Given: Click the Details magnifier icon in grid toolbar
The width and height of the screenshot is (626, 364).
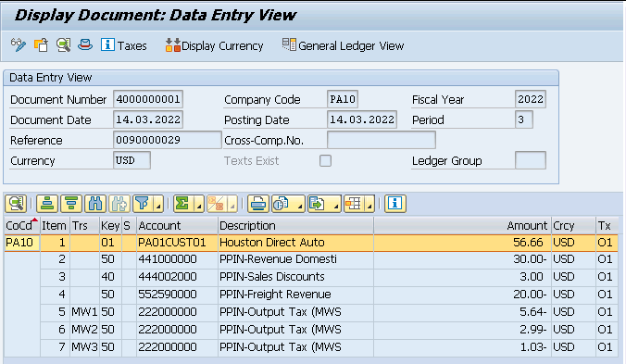Looking at the screenshot, I should coord(16,204).
